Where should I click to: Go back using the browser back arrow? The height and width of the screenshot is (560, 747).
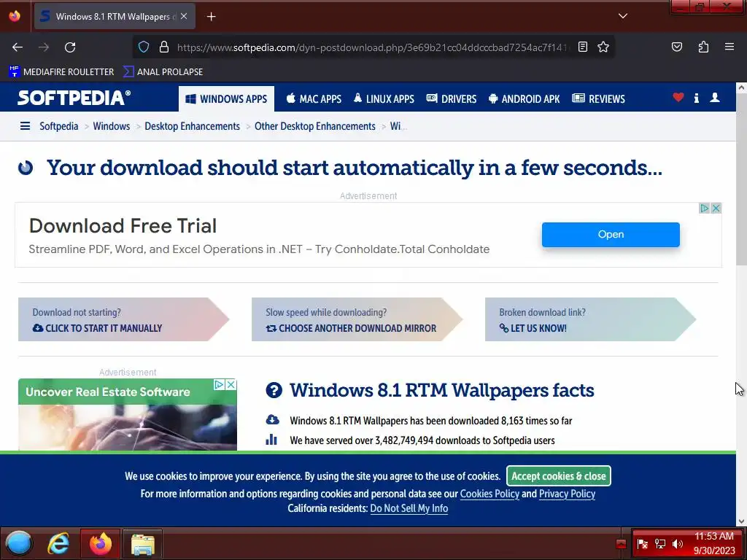click(18, 47)
